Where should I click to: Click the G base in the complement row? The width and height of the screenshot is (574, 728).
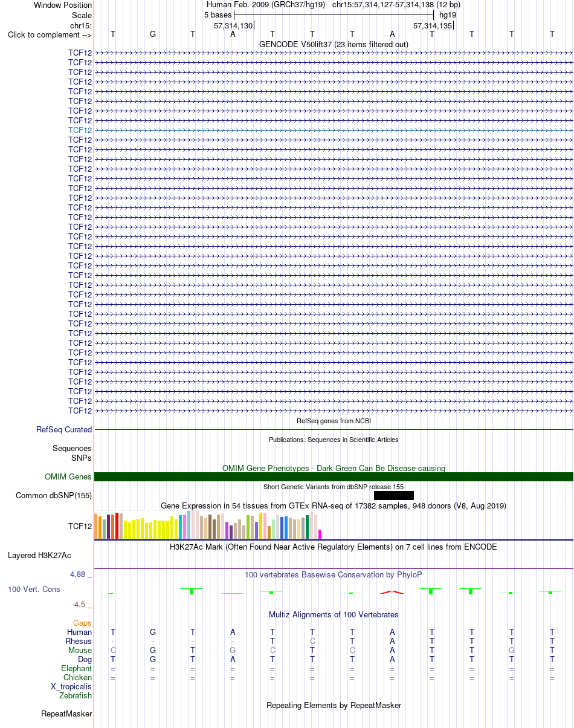[153, 34]
